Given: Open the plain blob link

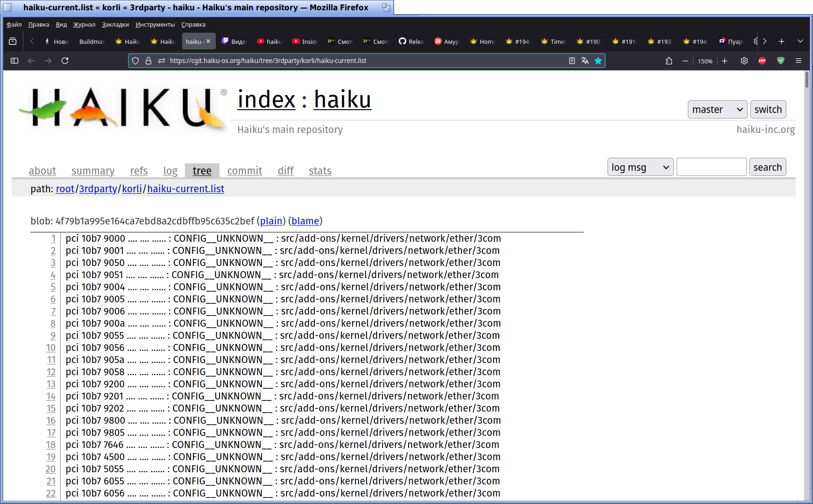Looking at the screenshot, I should [x=271, y=221].
